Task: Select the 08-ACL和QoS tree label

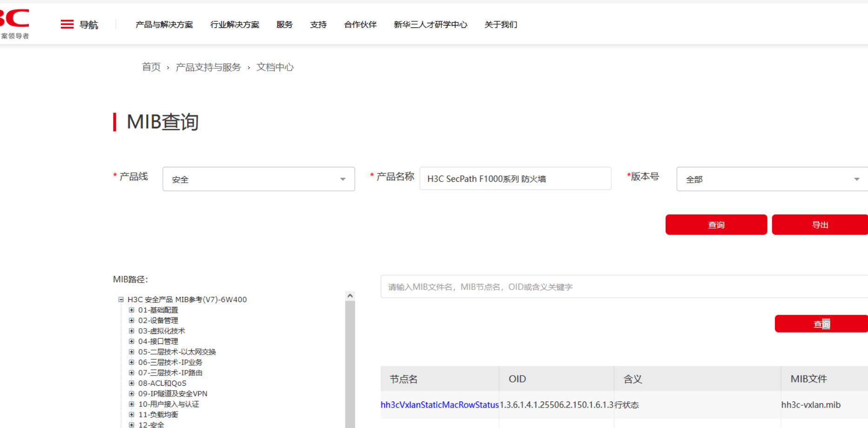Action: coord(162,383)
